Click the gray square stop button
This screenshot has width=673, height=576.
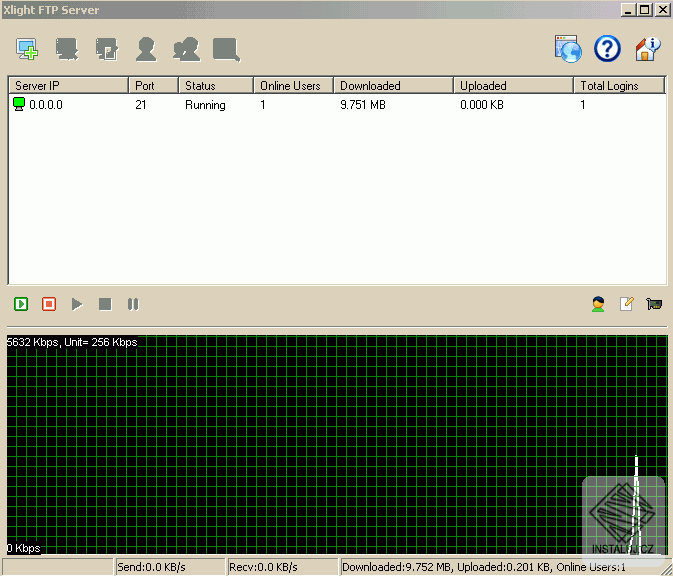click(105, 304)
